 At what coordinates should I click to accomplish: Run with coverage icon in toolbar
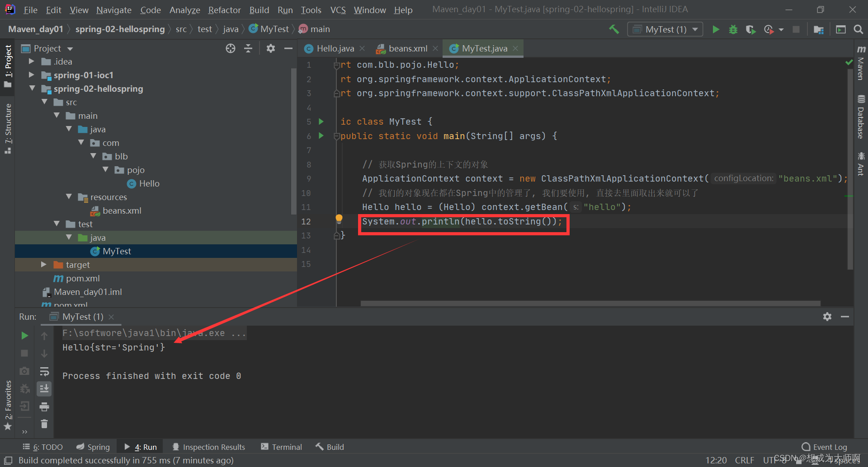[x=750, y=29]
